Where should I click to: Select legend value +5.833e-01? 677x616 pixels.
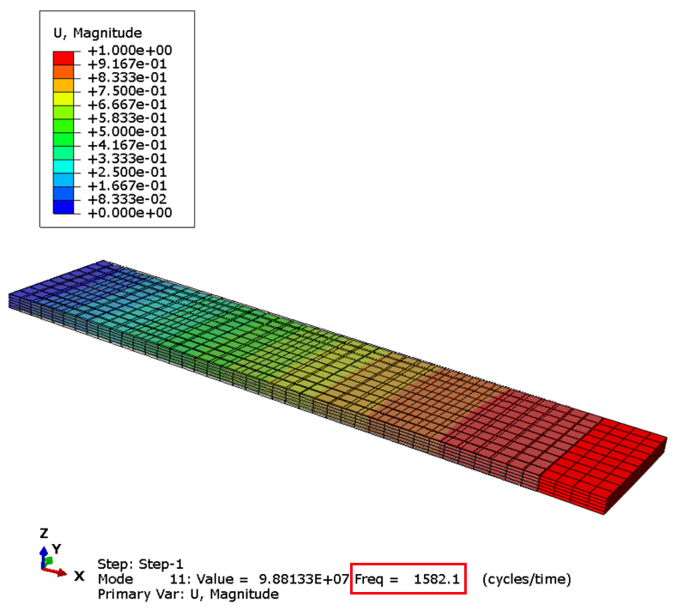(x=127, y=118)
